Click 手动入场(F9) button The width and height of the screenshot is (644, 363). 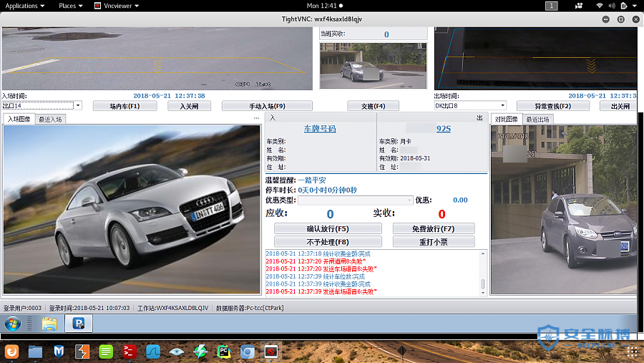(267, 106)
